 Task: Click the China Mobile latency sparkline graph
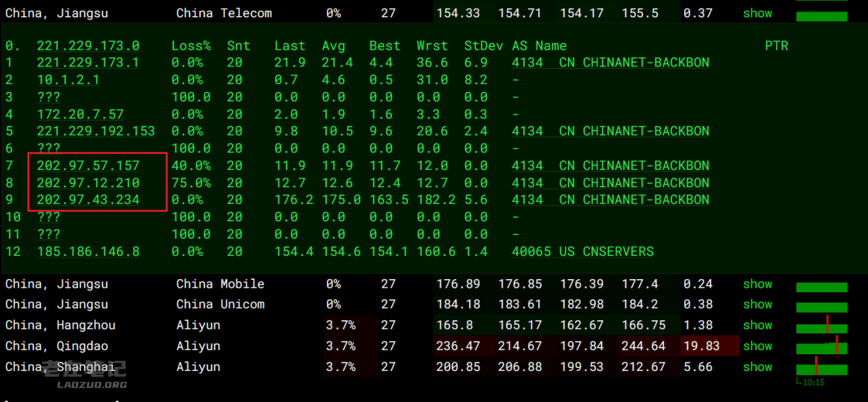tap(822, 287)
